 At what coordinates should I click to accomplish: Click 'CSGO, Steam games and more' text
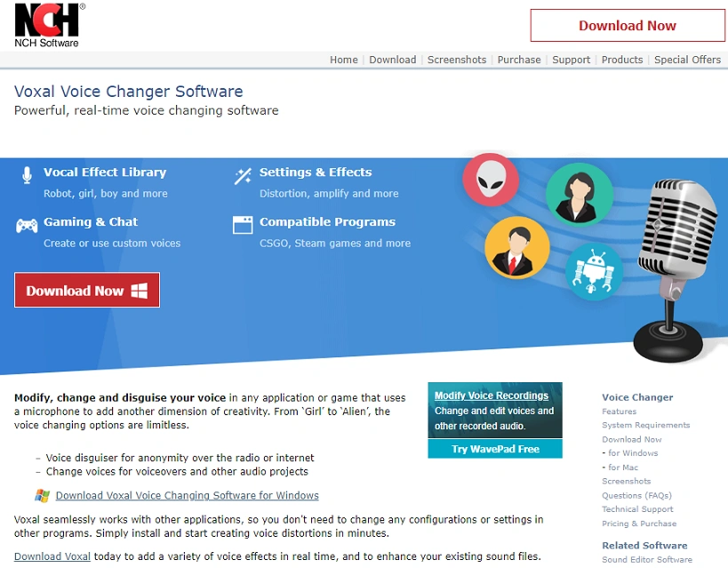(x=335, y=244)
